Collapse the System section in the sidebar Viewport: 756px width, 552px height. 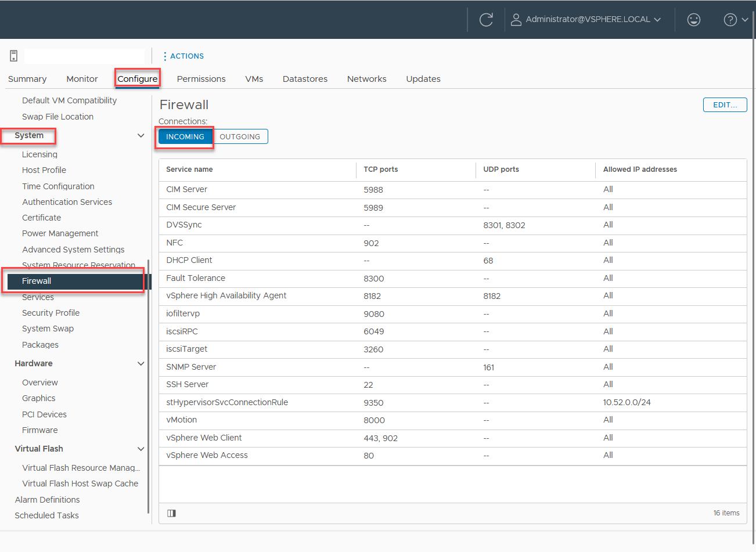[x=140, y=135]
